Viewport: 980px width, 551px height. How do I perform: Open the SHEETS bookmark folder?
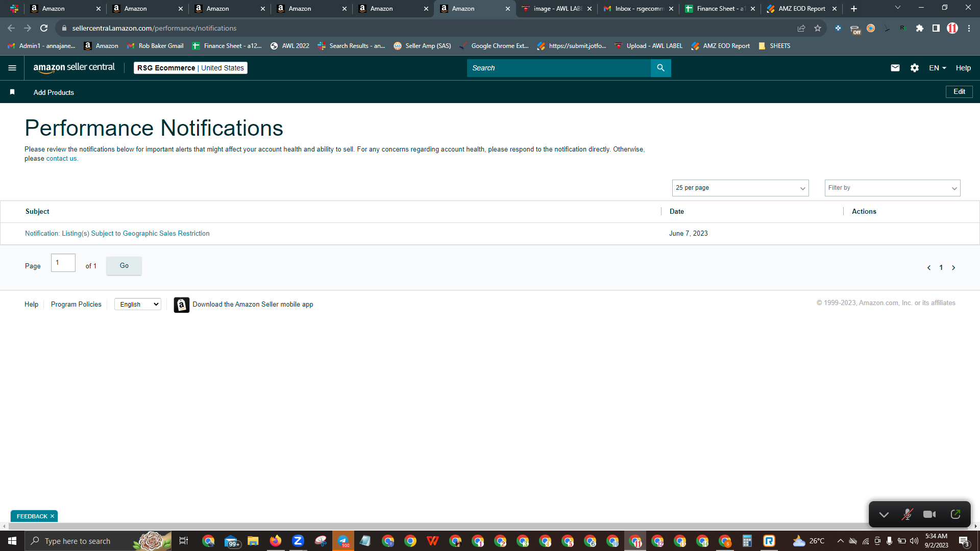tap(774, 46)
